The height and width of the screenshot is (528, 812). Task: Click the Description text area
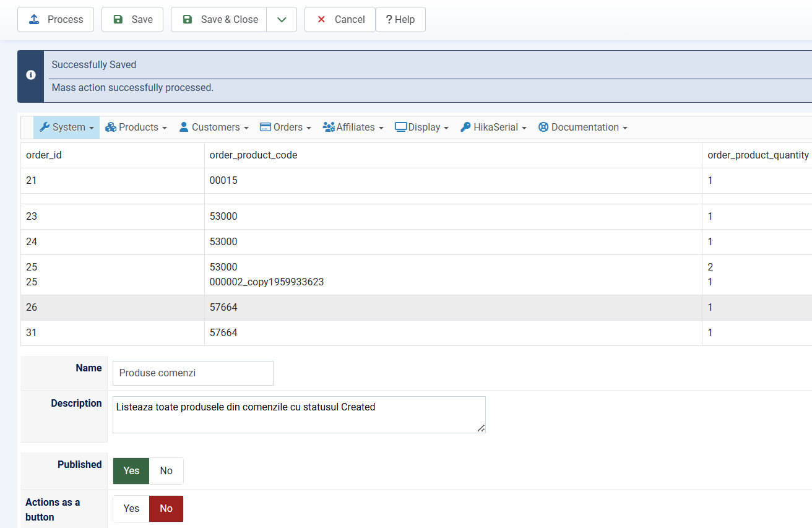coord(299,415)
